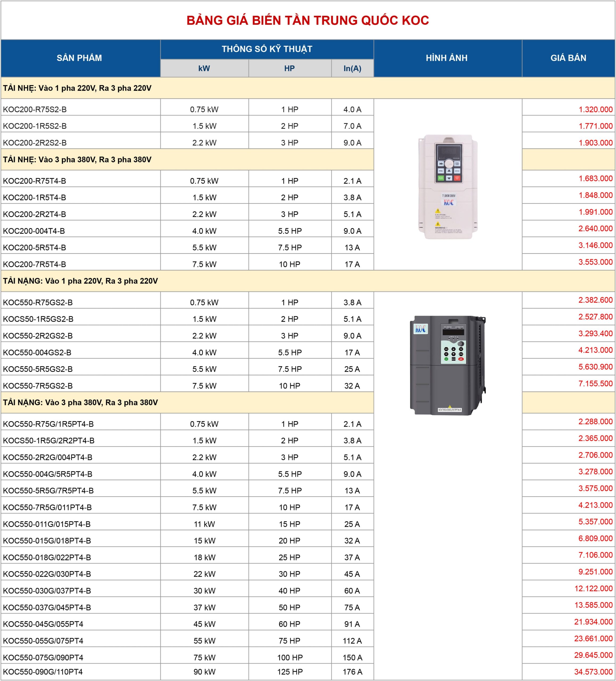Viewport: 616px width, 681px height.
Task: Select the kW sub-column header
Action: pos(204,69)
